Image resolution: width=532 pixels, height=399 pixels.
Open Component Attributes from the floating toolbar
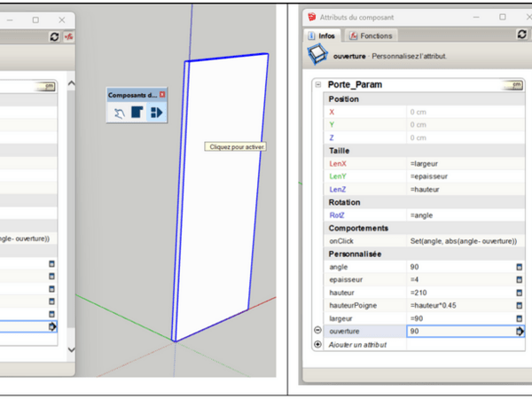[x=154, y=113]
